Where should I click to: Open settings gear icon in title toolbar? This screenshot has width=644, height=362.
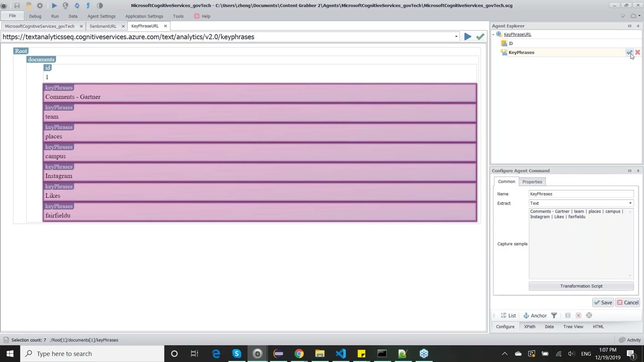(x=40, y=6)
